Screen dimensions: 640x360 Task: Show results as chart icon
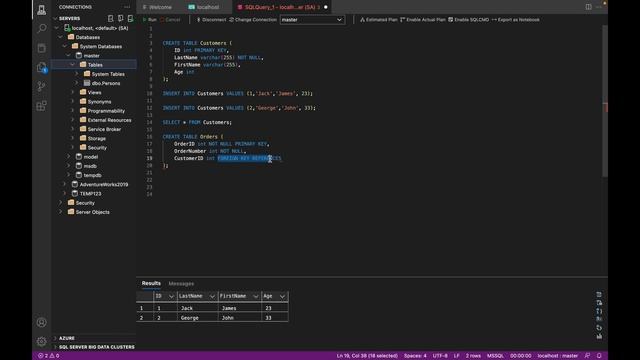coord(599,336)
